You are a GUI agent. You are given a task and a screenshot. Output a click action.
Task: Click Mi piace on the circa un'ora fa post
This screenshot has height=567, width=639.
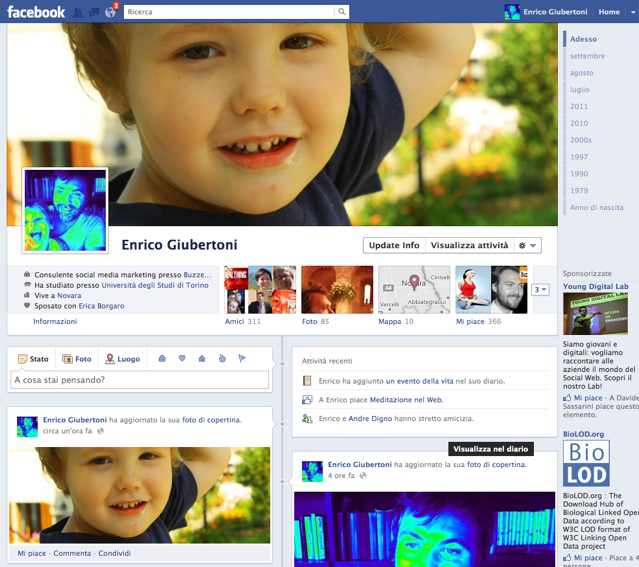(31, 553)
